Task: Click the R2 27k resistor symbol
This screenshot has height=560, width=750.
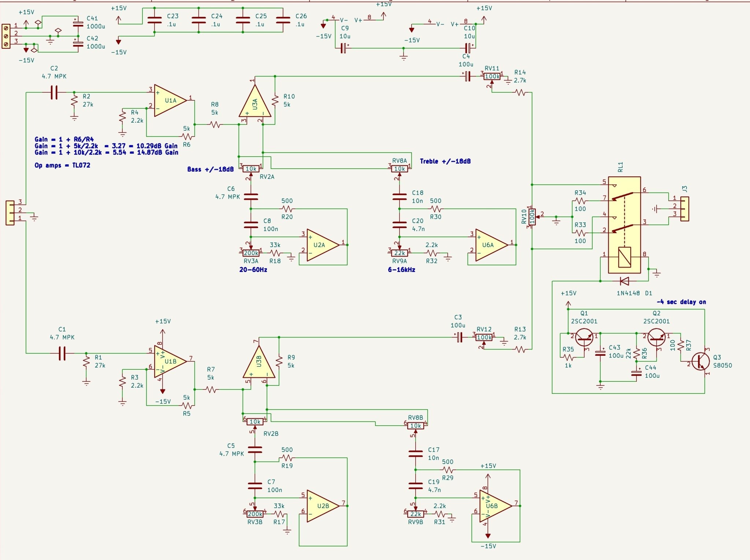Action: click(74, 100)
